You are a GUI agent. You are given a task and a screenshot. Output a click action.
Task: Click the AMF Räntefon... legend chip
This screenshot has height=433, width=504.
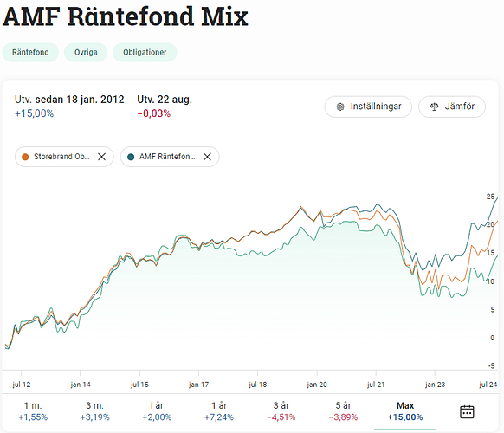170,157
